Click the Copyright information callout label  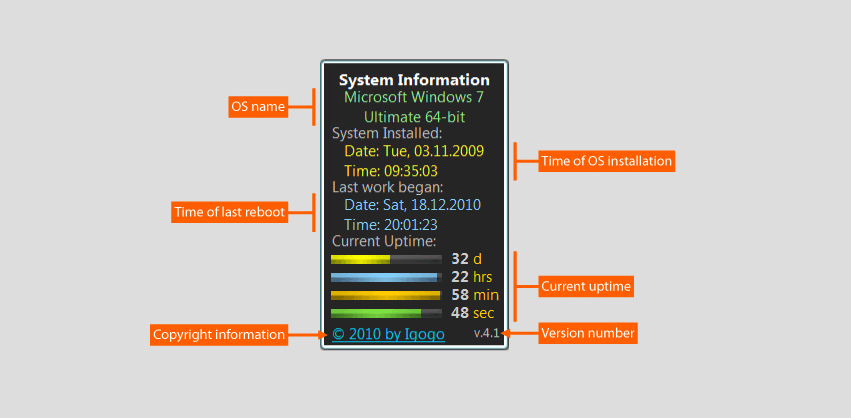pyautogui.click(x=219, y=334)
